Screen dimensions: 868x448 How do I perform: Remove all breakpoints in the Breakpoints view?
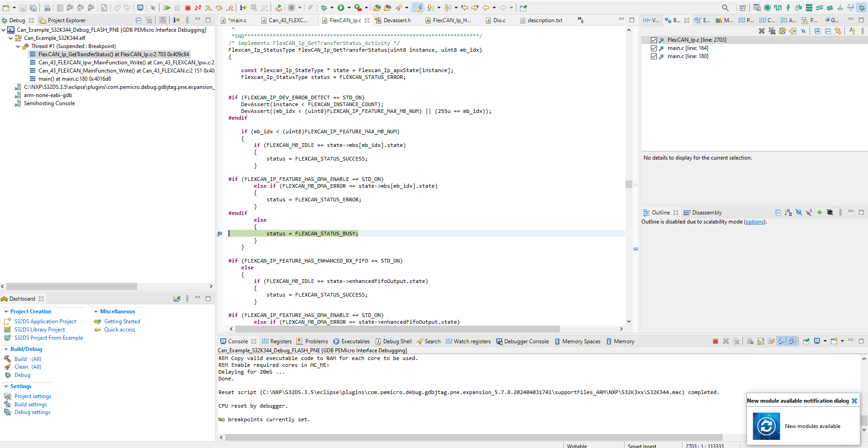tap(772, 30)
